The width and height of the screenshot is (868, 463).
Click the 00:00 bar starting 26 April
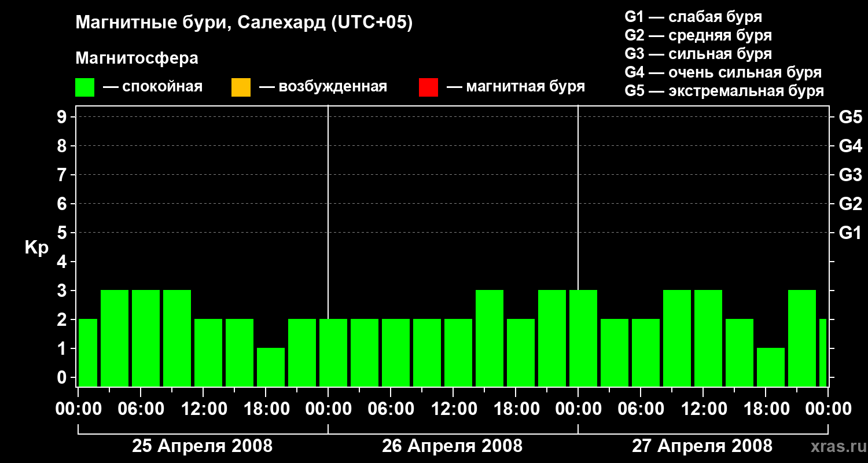(x=333, y=352)
